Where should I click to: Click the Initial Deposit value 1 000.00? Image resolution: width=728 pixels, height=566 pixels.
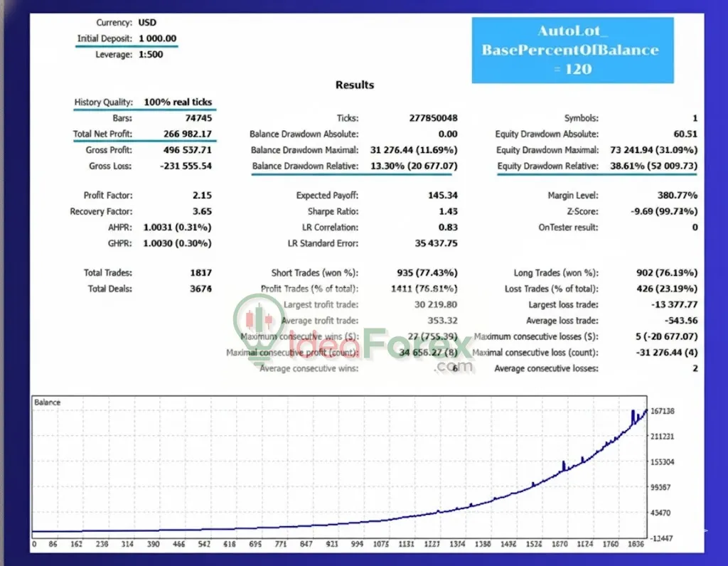coord(156,38)
